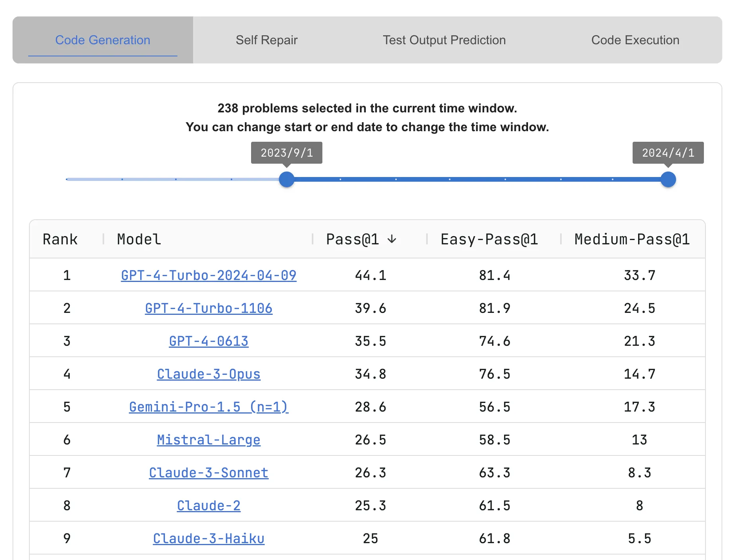Click the Easy-Pass@1 value 61.5
756x560 pixels.
495,506
